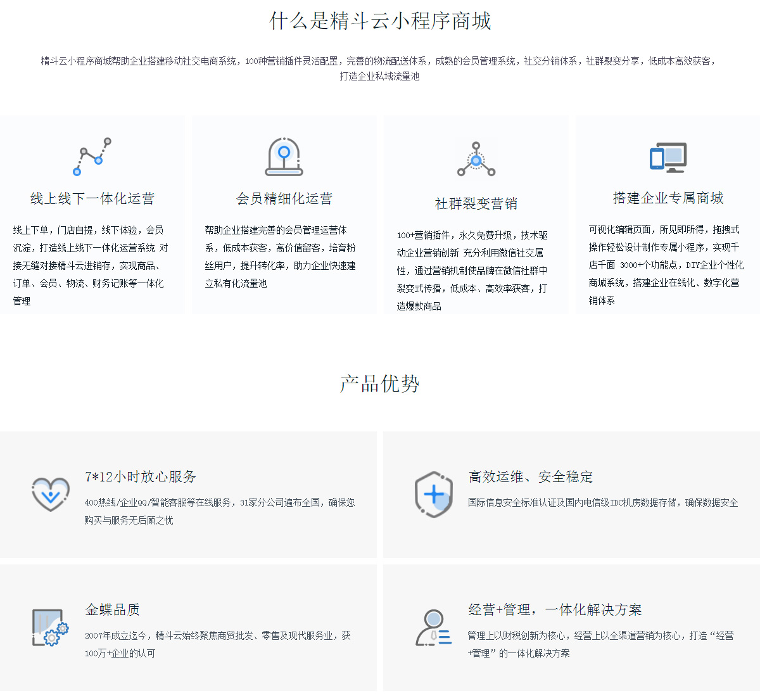Click the line chart icon above 线上线下一体化运营
The image size is (760, 700).
pyautogui.click(x=92, y=156)
